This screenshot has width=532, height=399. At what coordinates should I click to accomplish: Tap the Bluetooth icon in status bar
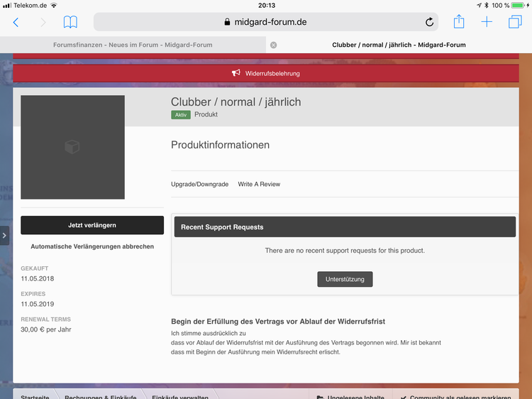(486, 6)
